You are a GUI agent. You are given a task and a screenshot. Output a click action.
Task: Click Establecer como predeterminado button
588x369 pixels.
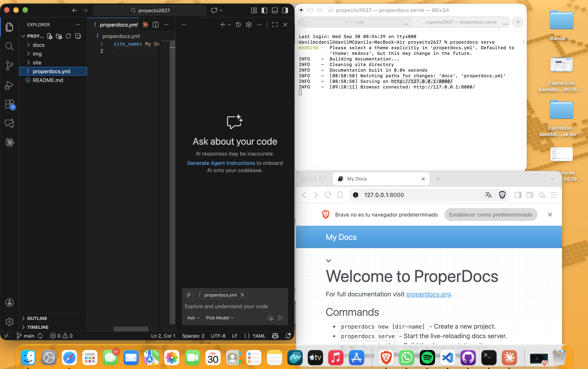click(x=491, y=215)
